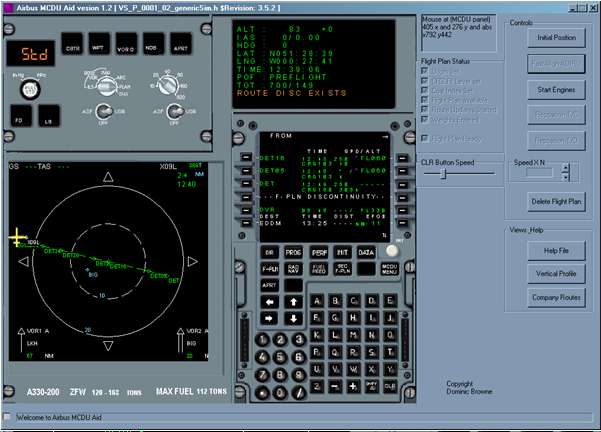
Task: Click the ND mode selector knob
Action: pos(107,85)
